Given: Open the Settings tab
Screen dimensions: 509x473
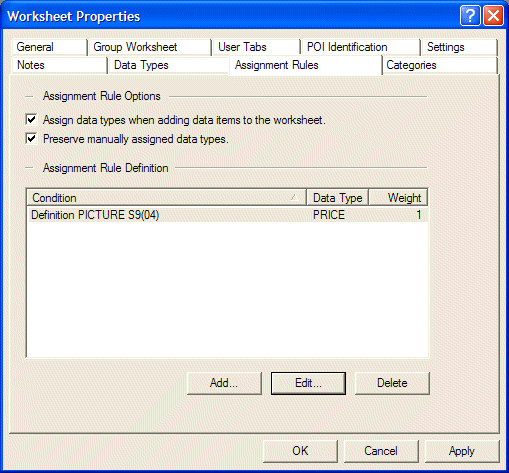Looking at the screenshot, I should click(459, 47).
